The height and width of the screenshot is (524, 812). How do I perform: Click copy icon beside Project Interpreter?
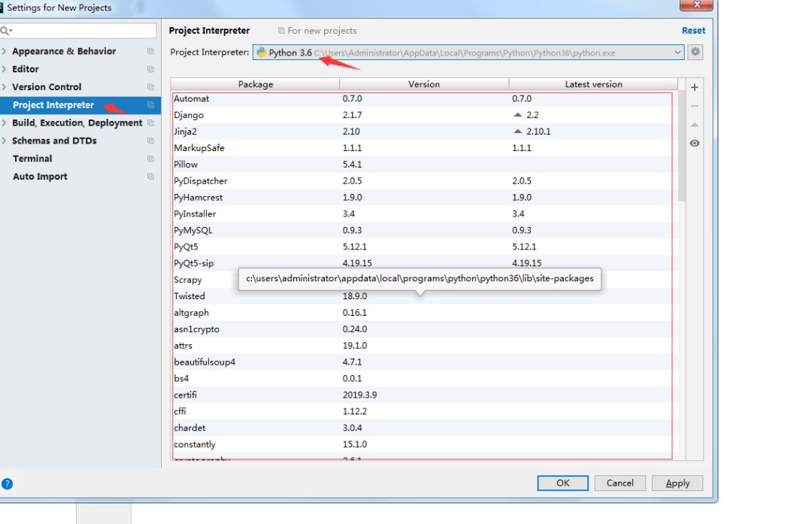tap(150, 105)
